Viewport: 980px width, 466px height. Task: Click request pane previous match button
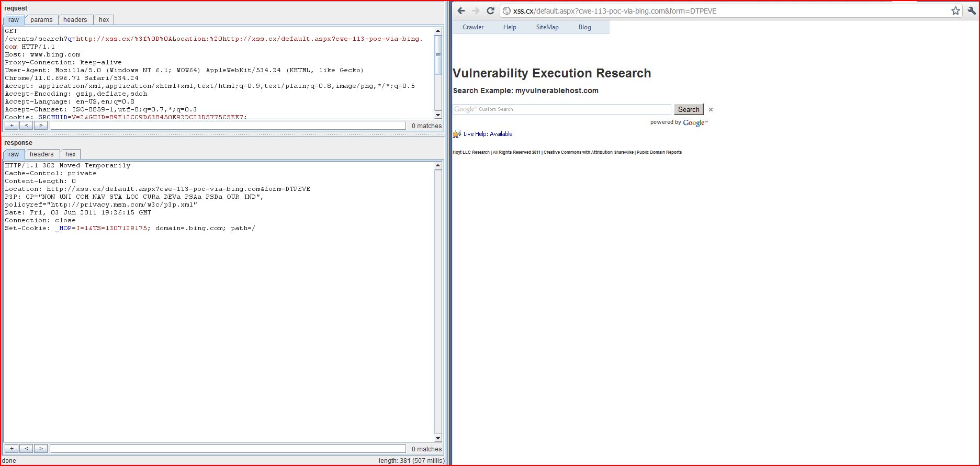point(26,126)
